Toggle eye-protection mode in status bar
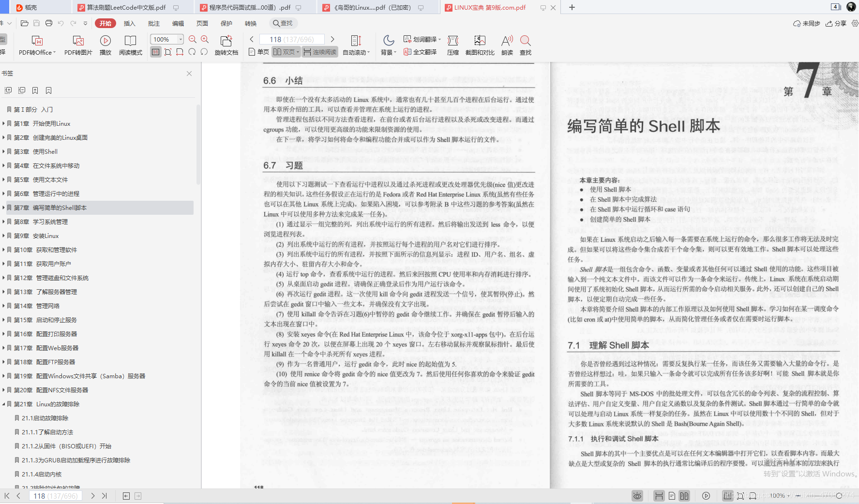Screen dimensions: 859x504 pos(637,496)
